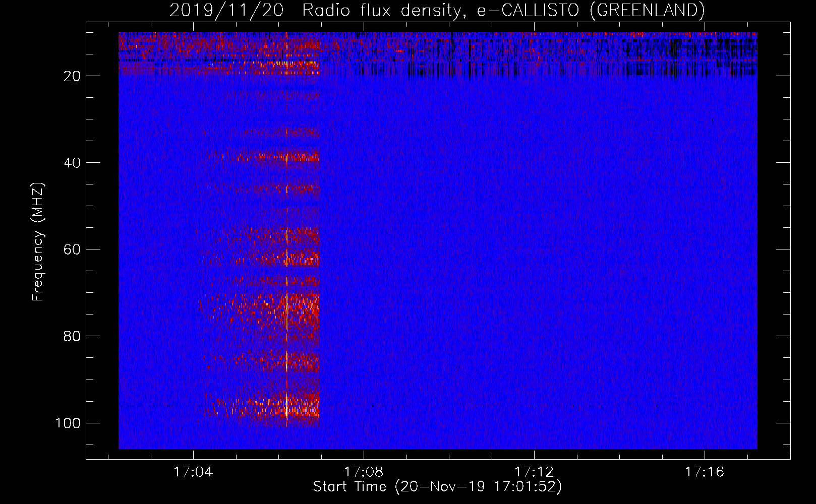816x504 pixels.
Task: Click the 20 frequency tick label
Action: [x=72, y=76]
